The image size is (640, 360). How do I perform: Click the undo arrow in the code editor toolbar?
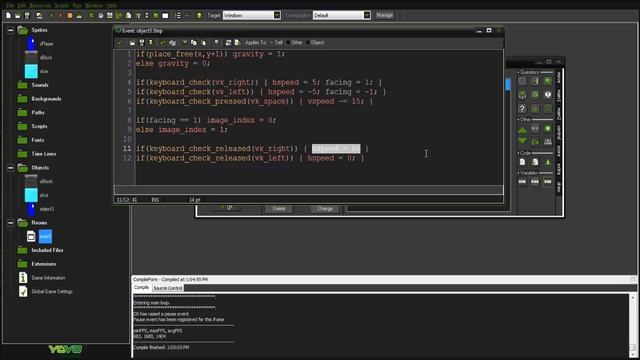[x=163, y=42]
